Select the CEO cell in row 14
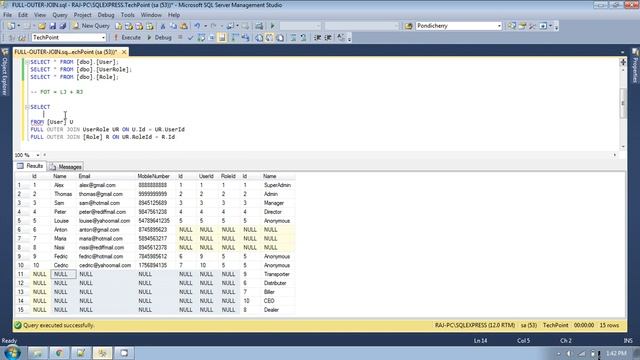 [278, 301]
